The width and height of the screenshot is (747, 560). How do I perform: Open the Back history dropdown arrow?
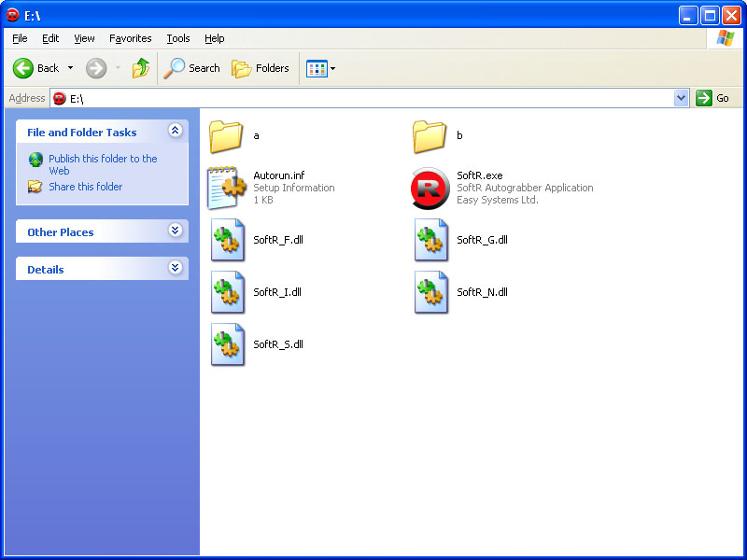pyautogui.click(x=71, y=68)
